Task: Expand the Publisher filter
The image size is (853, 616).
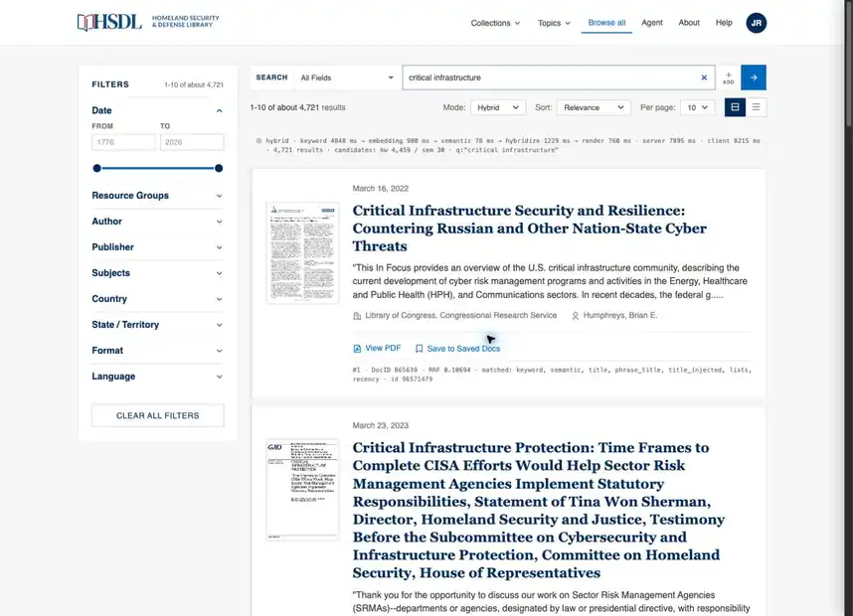Action: click(x=158, y=246)
